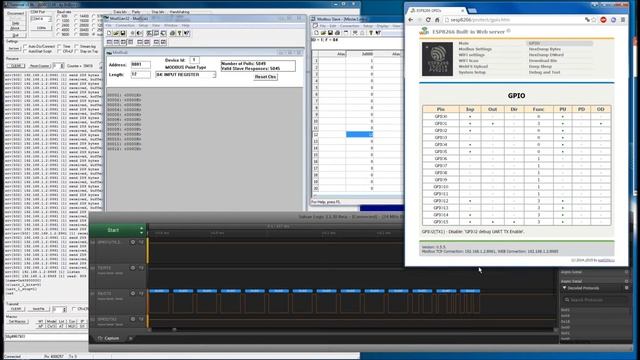Image resolution: width=640 pixels, height=360 pixels.
Task: Close the ESP8266 GPIOs browser tab
Action: 462,10
